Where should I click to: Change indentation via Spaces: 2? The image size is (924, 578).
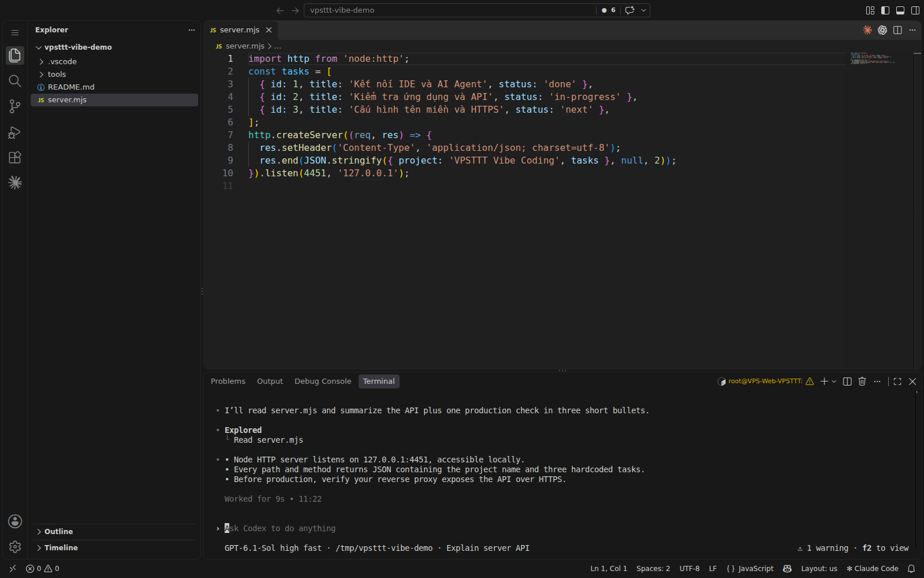click(653, 569)
